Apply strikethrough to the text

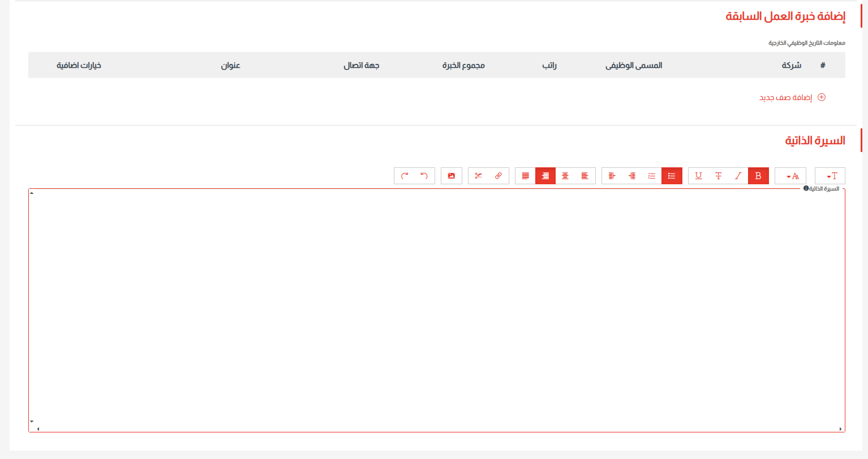tap(718, 176)
